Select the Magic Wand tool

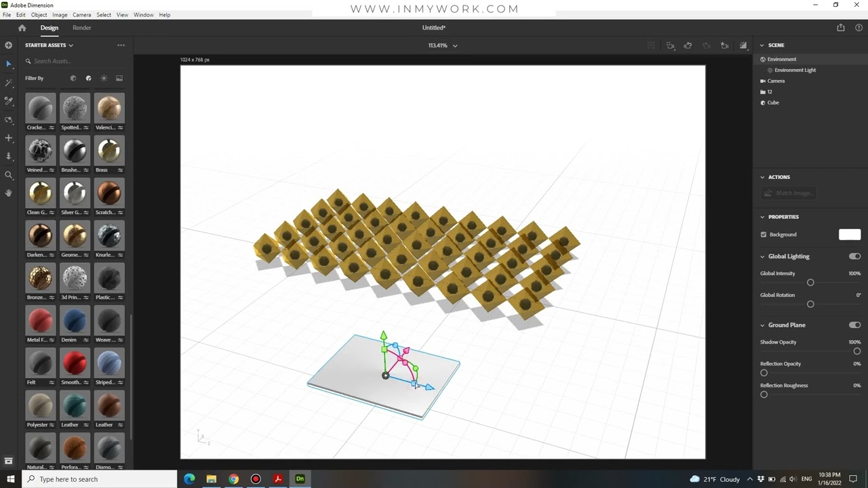(9, 83)
